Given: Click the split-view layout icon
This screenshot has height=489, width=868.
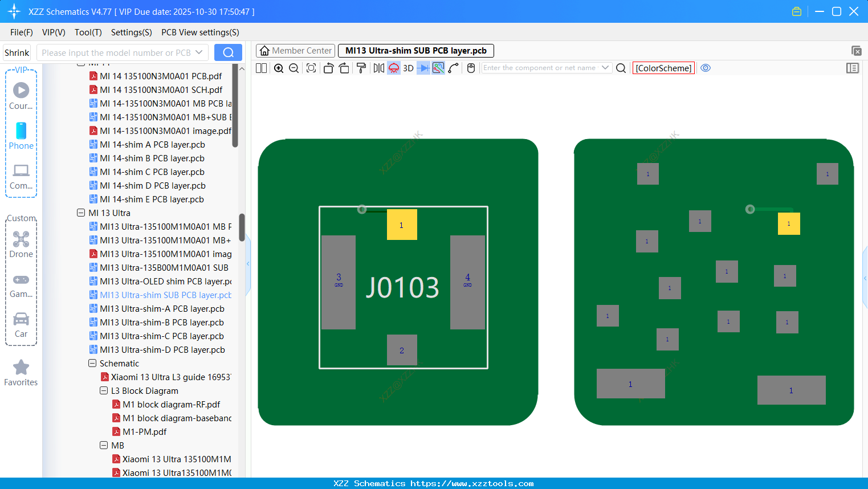Looking at the screenshot, I should point(260,68).
